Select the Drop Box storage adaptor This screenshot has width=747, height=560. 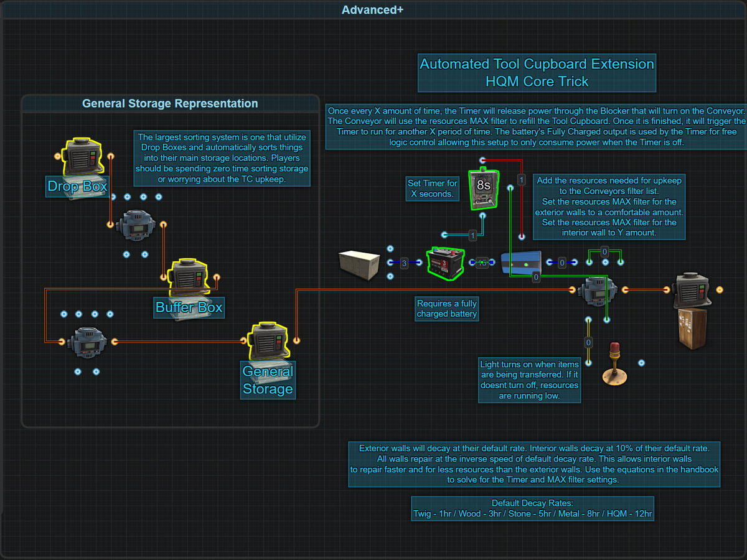(83, 156)
